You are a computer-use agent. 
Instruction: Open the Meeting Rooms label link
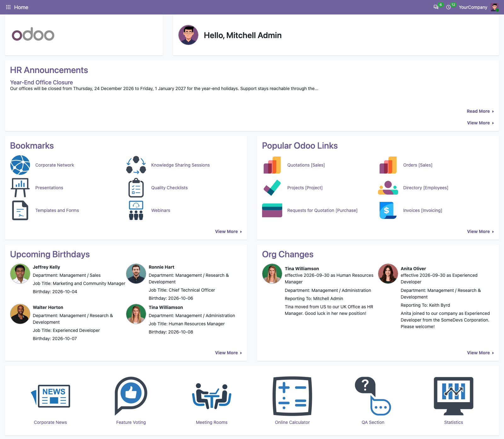212,422
